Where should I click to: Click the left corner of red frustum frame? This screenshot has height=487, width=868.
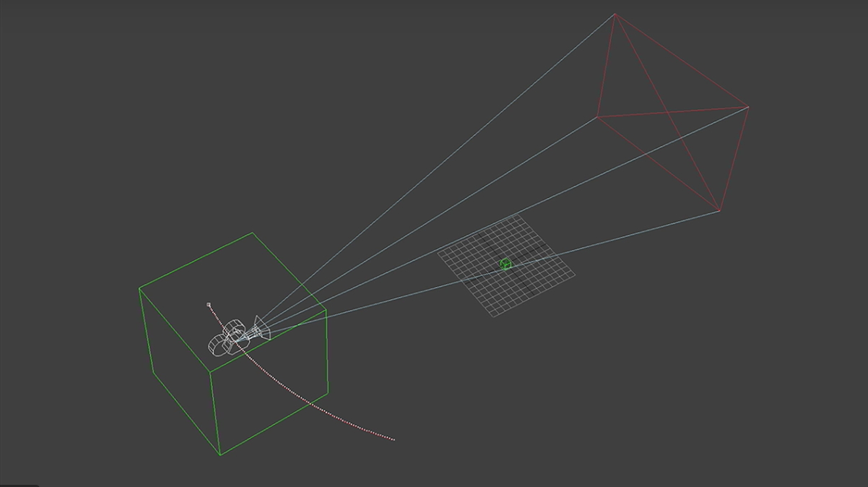coord(596,116)
